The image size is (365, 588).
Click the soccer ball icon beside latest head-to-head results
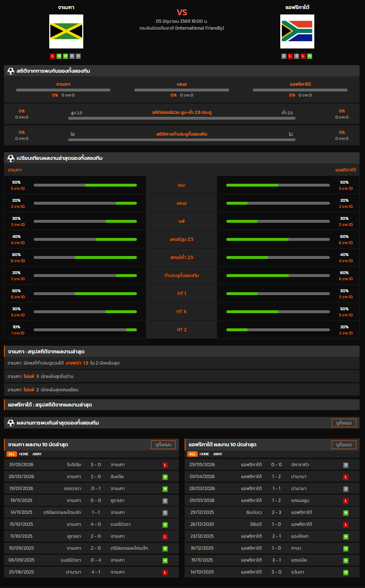[x=11, y=423]
